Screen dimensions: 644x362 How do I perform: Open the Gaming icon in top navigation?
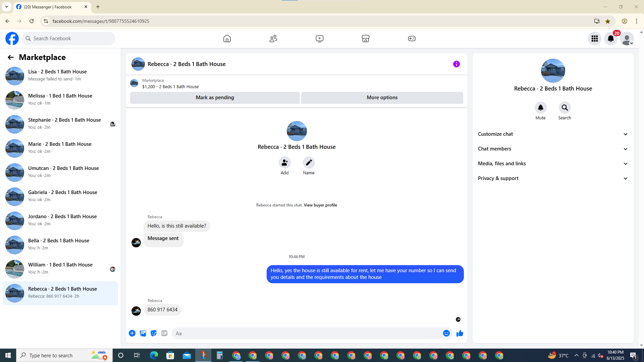pos(412,39)
